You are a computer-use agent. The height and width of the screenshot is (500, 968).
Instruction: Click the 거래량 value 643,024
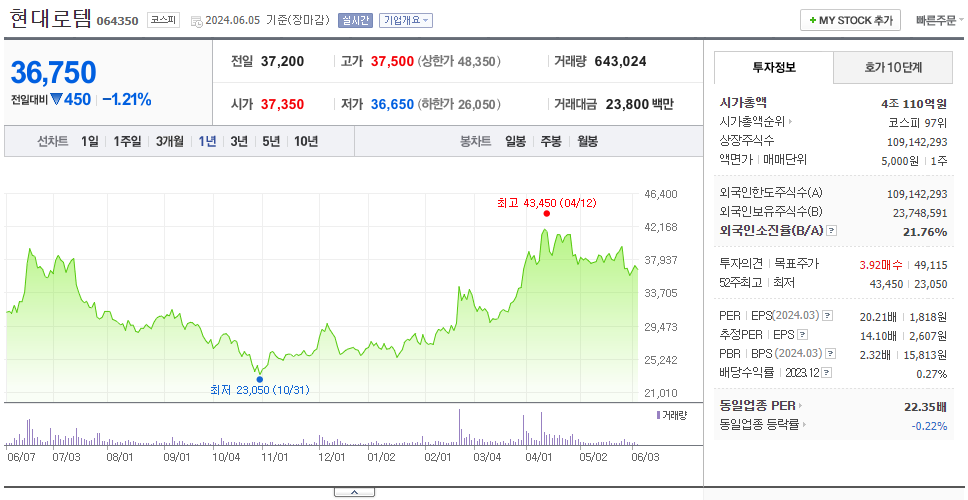point(620,62)
